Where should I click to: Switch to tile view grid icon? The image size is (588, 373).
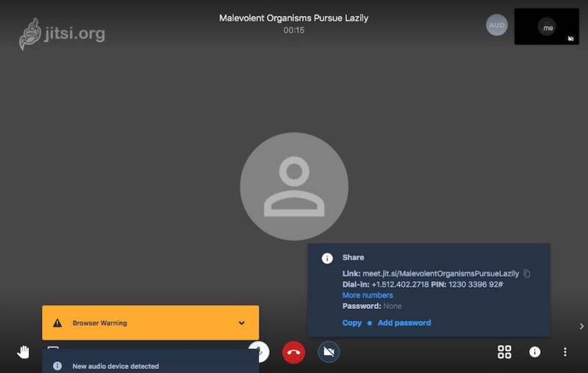click(x=504, y=352)
